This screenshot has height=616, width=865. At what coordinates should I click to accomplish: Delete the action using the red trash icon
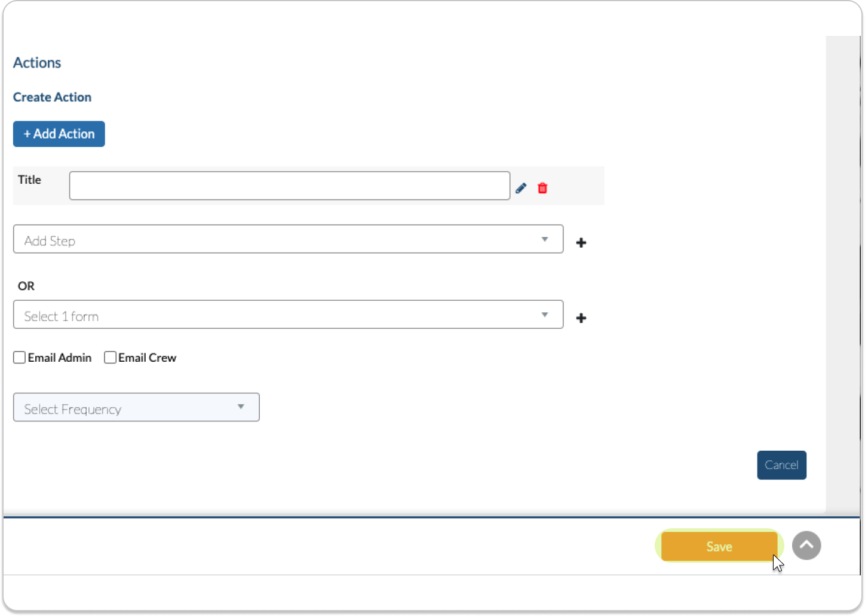[542, 188]
